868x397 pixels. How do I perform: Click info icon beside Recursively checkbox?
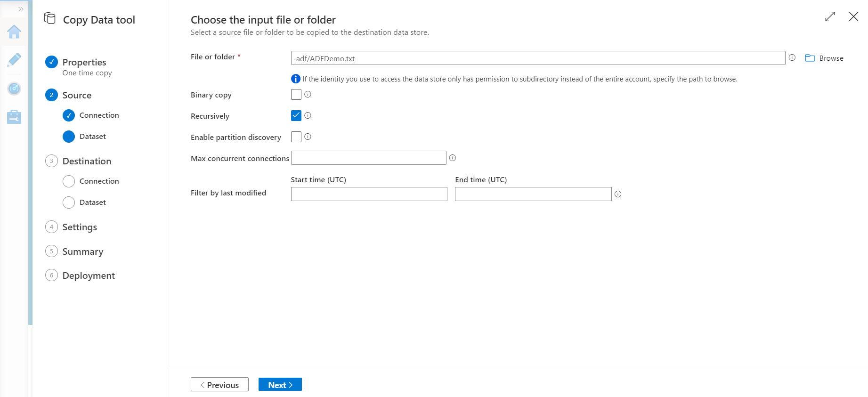308,115
